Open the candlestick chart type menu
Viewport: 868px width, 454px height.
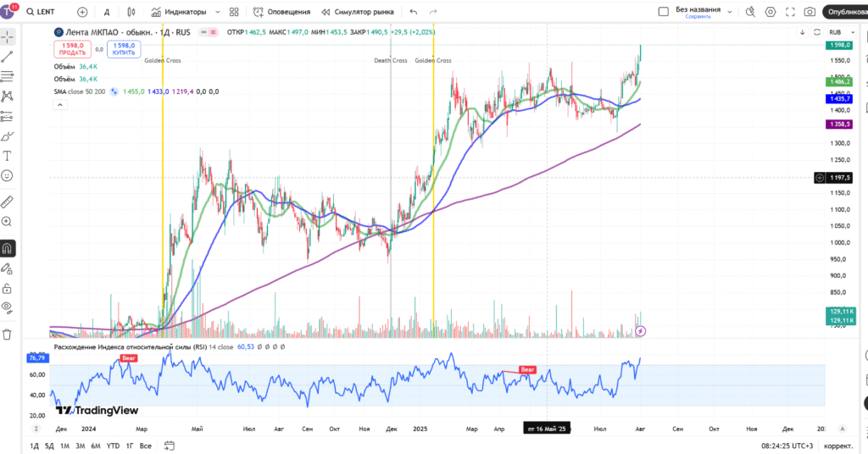131,12
